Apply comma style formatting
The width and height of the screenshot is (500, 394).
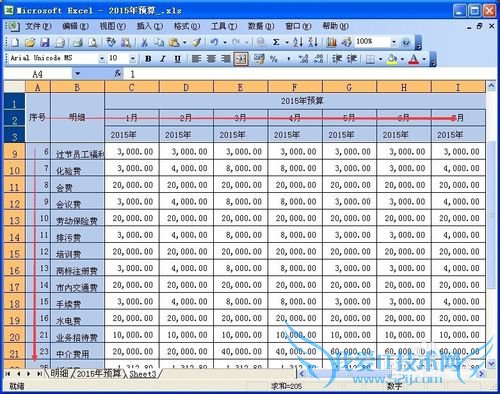pyautogui.click(x=289, y=59)
